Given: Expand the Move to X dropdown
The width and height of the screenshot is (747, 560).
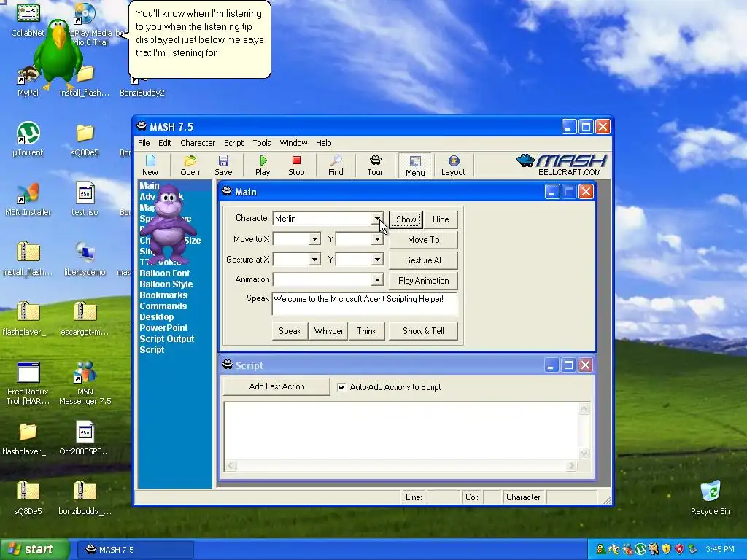Looking at the screenshot, I should 314,239.
